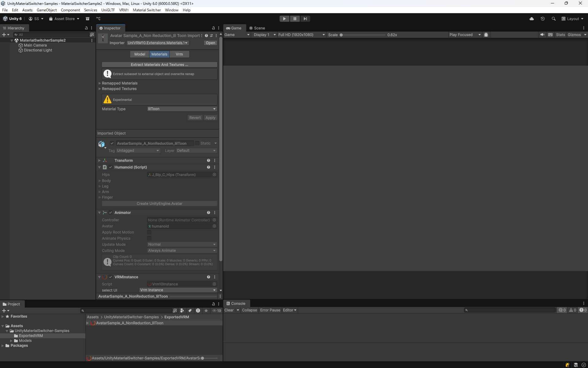Click the Step frame button
The height and width of the screenshot is (368, 588).
(x=305, y=19)
